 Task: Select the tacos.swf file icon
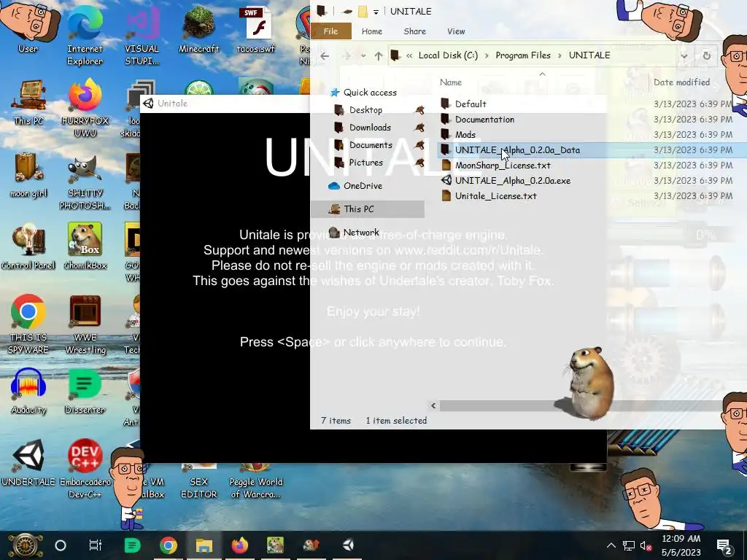[256, 30]
